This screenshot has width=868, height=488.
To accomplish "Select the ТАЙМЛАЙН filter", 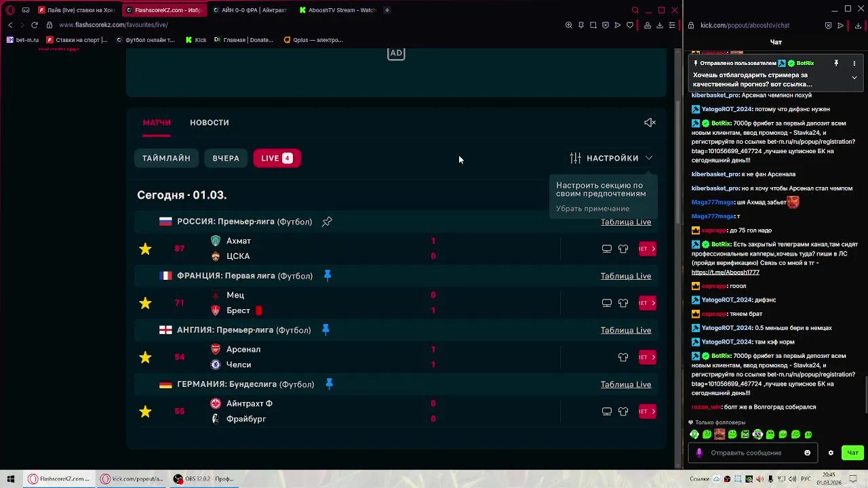I will pos(166,158).
